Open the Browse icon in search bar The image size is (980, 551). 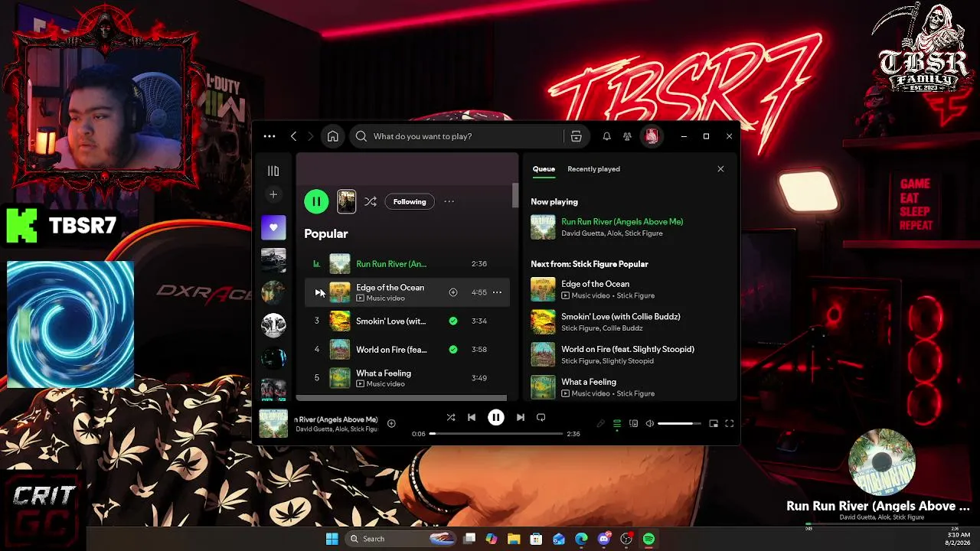coord(577,136)
